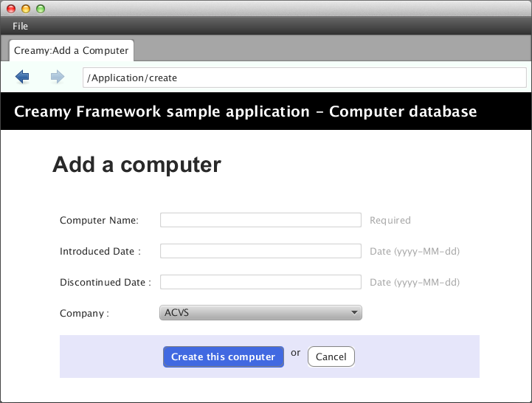Close the window with the red button
Image resolution: width=532 pixels, height=403 pixels.
pos(11,9)
